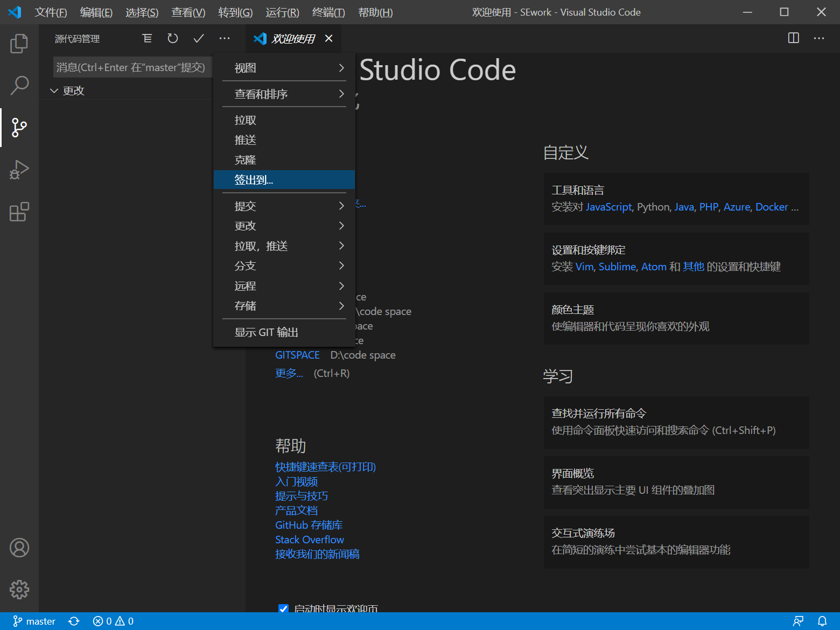Click the Vim keybindings link

tap(584, 267)
